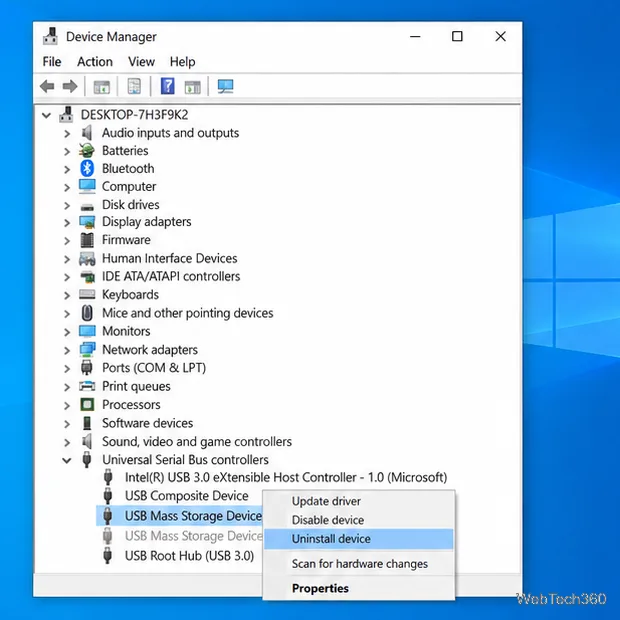Screen dimensions: 620x620
Task: Expand the Disk drives category
Action: click(x=67, y=206)
